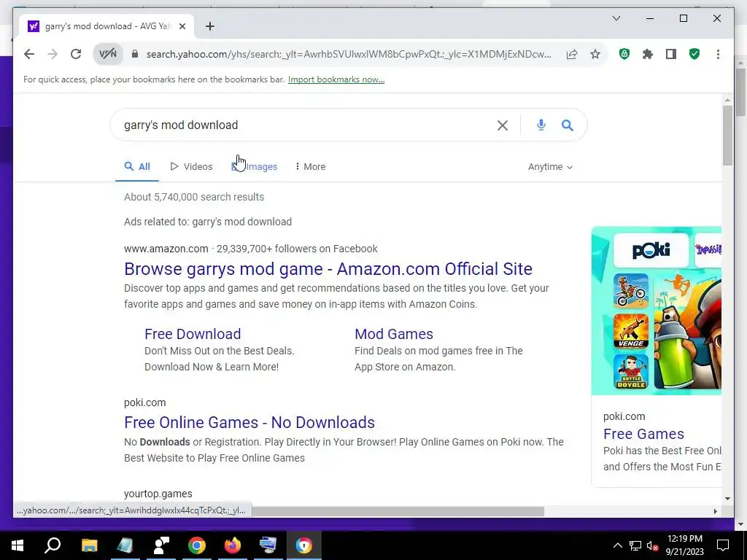Open a new tab with plus button
This screenshot has width=747, height=560.
coord(210,26)
